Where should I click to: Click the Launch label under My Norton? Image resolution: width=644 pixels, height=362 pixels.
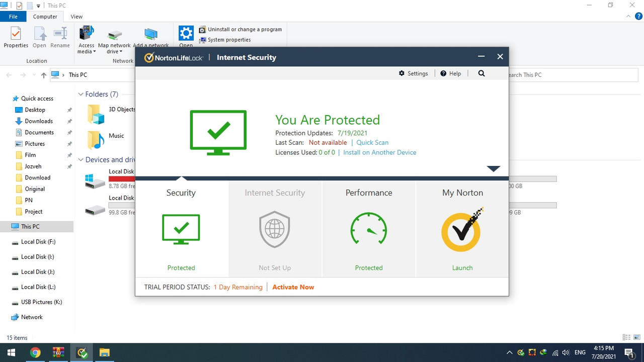click(x=462, y=268)
